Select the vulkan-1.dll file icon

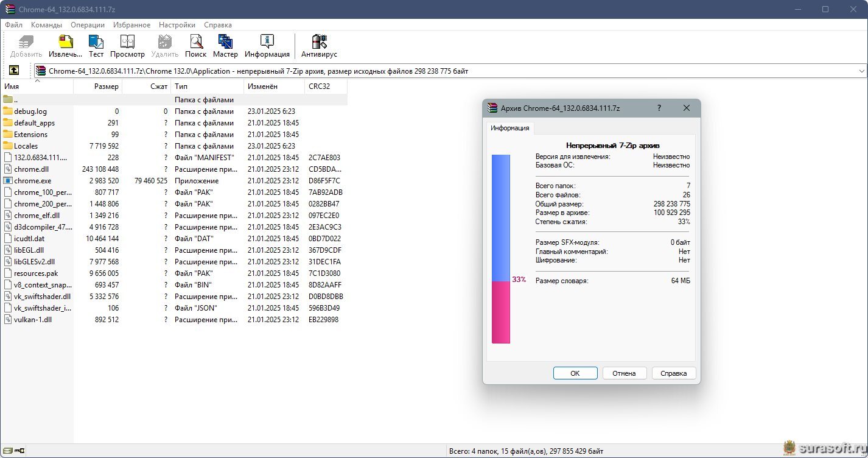8,320
